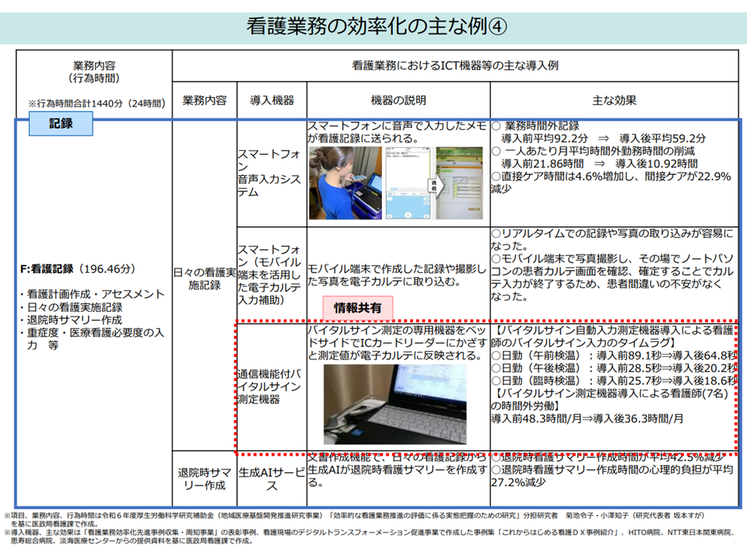
Task: Click the photo of nurse holding smartphone
Action: (344, 183)
